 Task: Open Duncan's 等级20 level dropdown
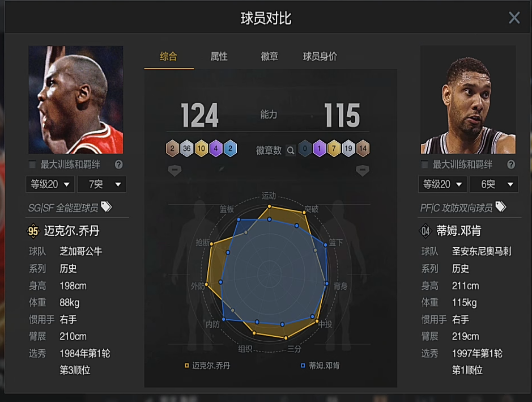(442, 184)
